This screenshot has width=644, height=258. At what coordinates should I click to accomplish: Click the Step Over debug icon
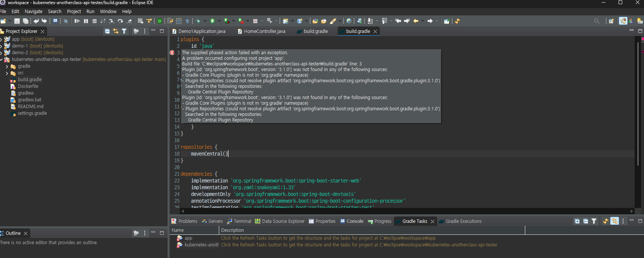coord(120,21)
